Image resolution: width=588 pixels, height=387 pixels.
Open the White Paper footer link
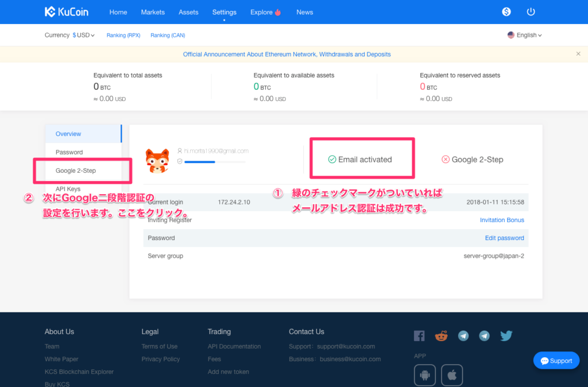point(61,359)
